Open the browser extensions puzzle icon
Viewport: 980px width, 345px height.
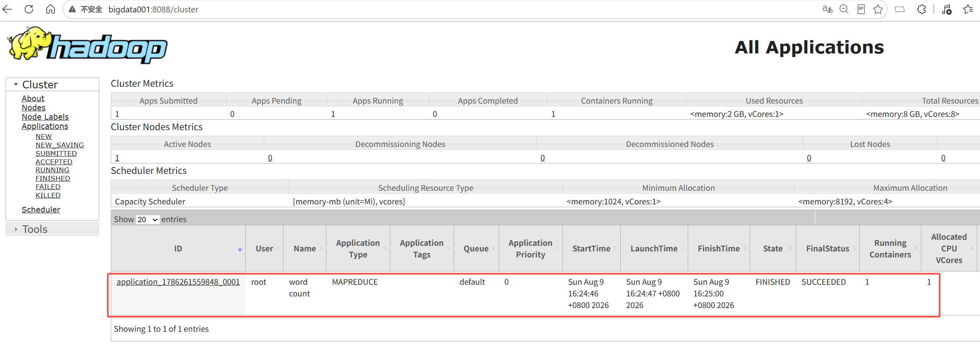click(922, 9)
